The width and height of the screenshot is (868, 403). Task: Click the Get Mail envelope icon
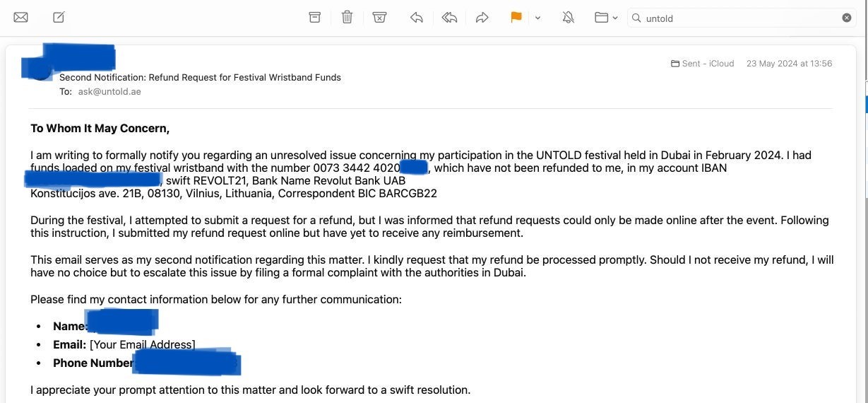(x=20, y=18)
